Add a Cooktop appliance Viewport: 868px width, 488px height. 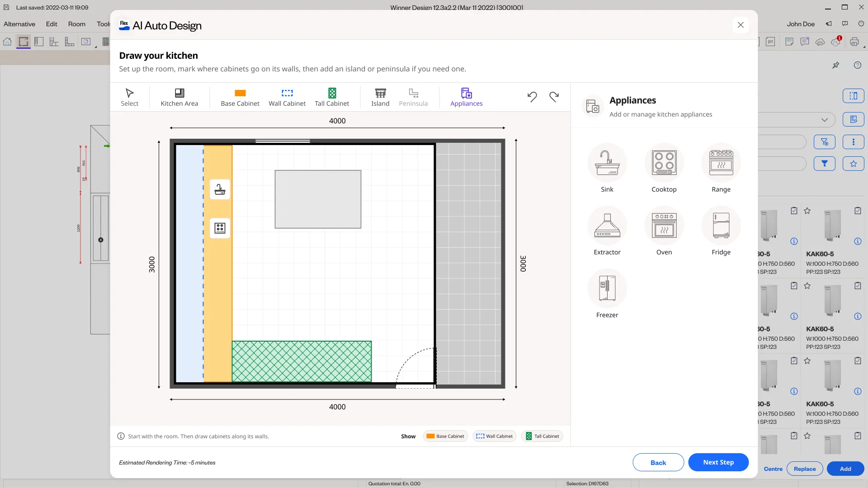[664, 168]
